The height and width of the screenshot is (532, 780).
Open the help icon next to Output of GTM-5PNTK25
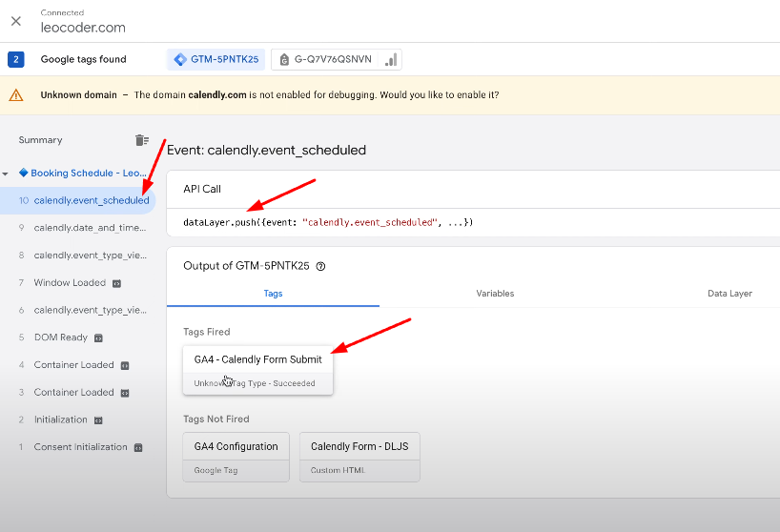coord(320,266)
